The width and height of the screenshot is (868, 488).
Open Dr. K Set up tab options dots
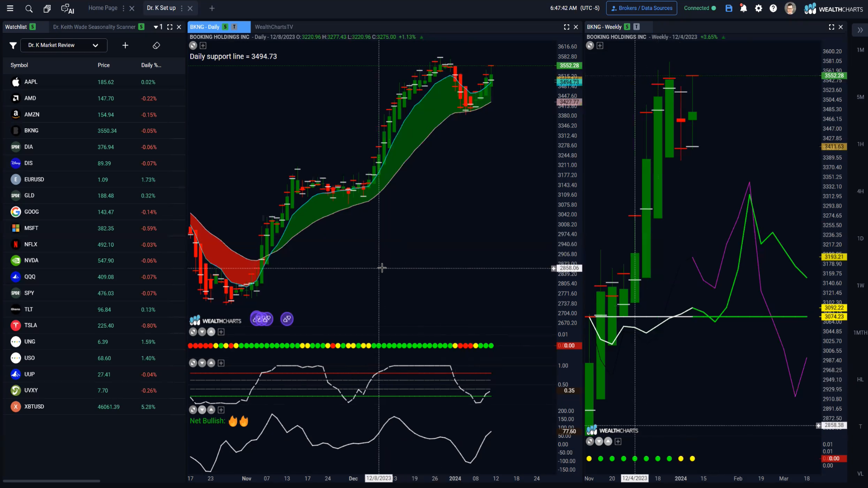(182, 8)
